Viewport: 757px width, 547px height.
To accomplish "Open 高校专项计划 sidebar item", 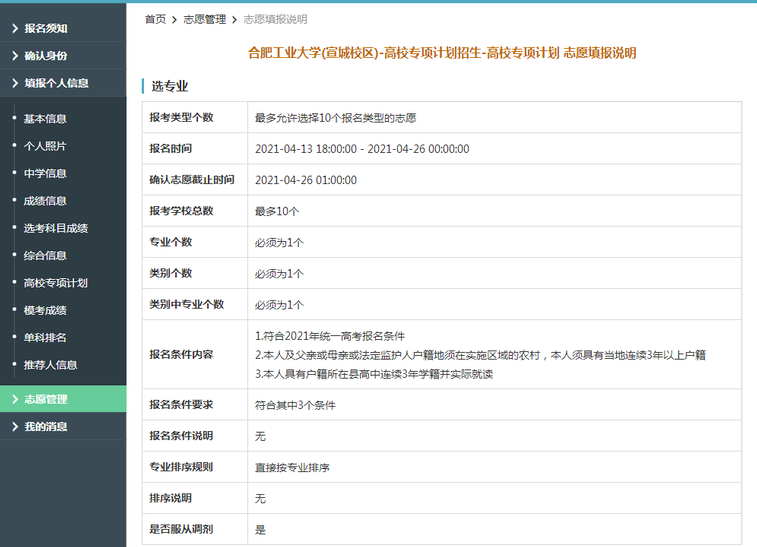I will pyautogui.click(x=55, y=283).
